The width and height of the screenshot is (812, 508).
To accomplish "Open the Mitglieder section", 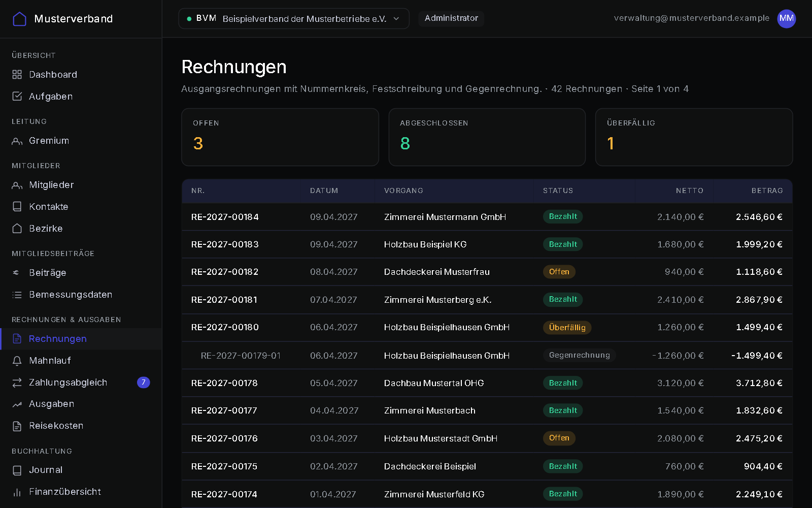I will (x=81, y=185).
